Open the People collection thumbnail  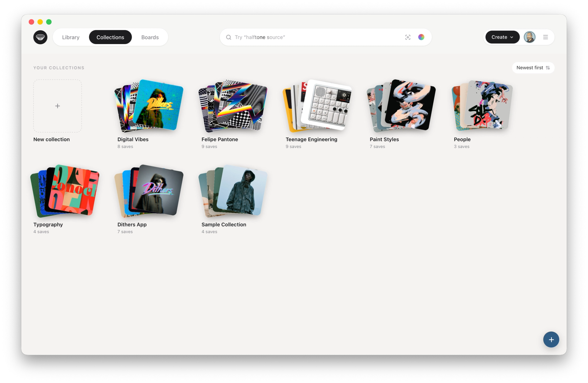click(x=482, y=106)
